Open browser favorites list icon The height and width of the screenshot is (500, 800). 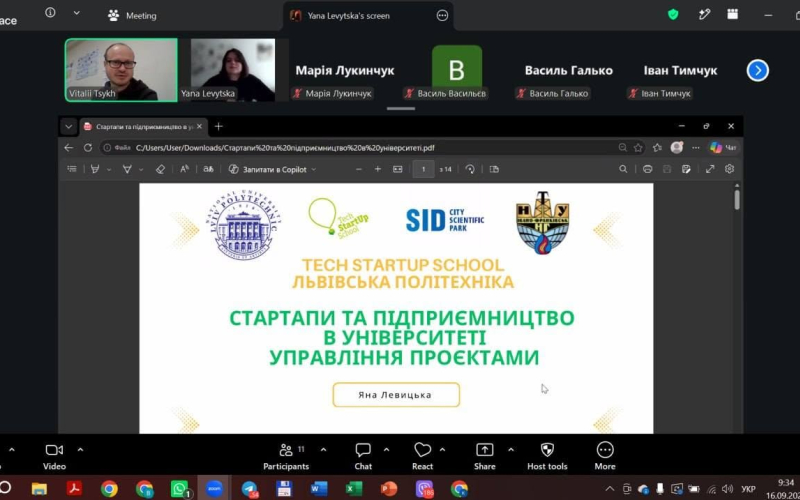click(x=657, y=148)
